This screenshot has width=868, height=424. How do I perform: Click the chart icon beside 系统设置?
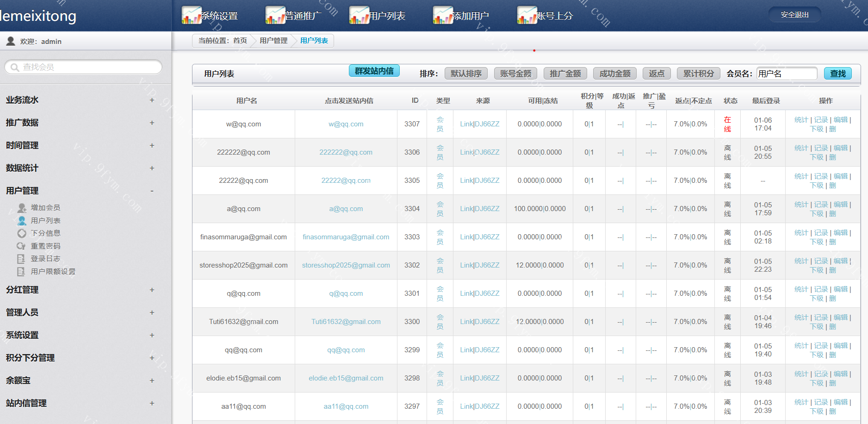[x=191, y=15]
